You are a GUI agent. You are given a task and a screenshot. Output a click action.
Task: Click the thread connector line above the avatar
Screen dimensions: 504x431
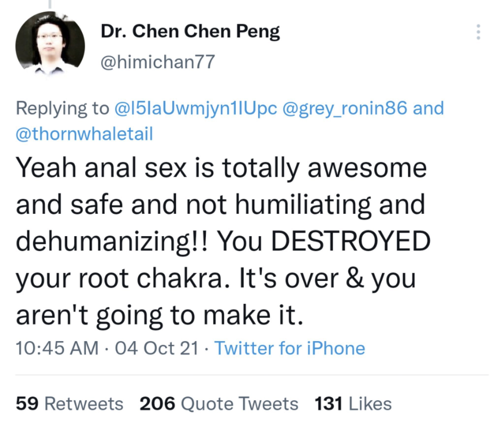pyautogui.click(x=50, y=4)
